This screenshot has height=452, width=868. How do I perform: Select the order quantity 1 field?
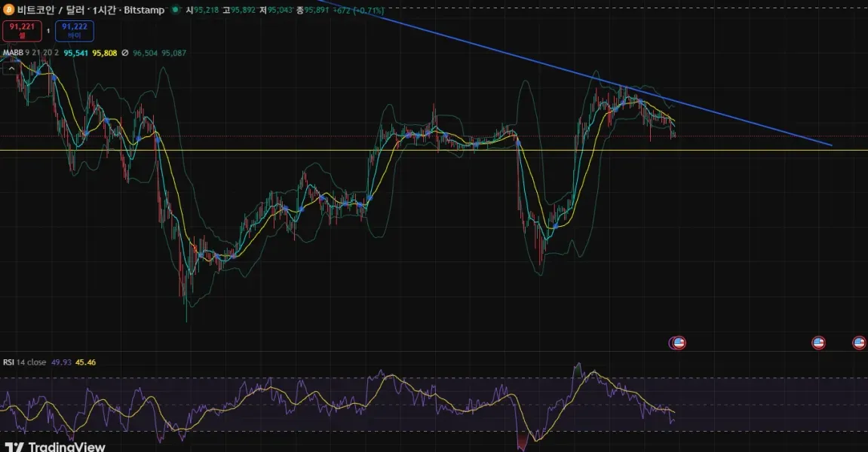(x=48, y=31)
